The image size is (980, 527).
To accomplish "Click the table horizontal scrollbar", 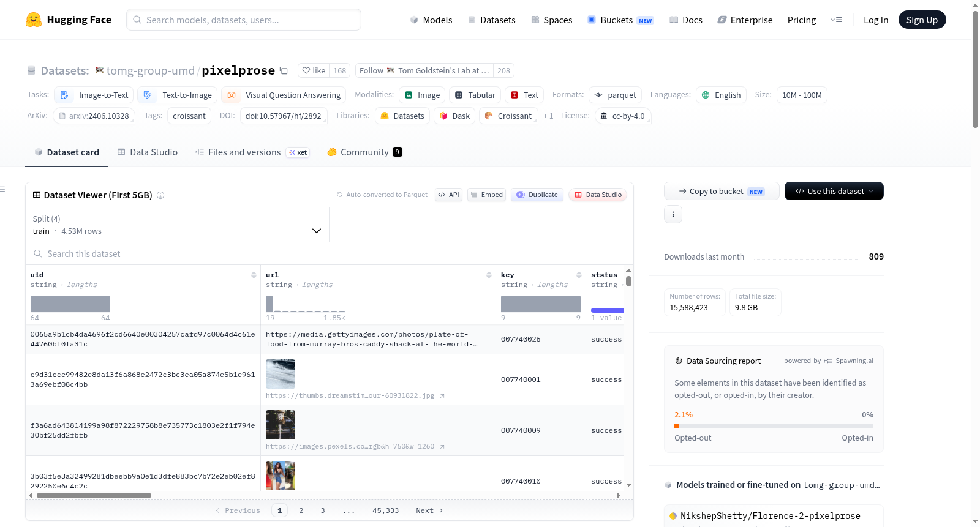I will (94, 495).
